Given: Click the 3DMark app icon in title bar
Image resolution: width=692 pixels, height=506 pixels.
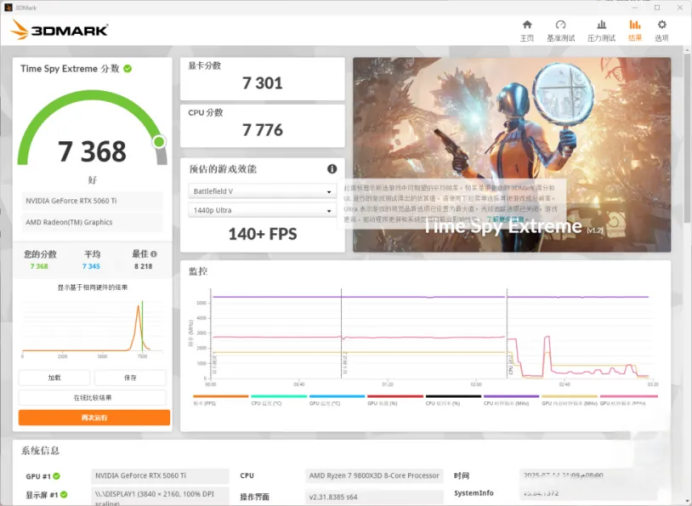Looking at the screenshot, I should pyautogui.click(x=8, y=7).
